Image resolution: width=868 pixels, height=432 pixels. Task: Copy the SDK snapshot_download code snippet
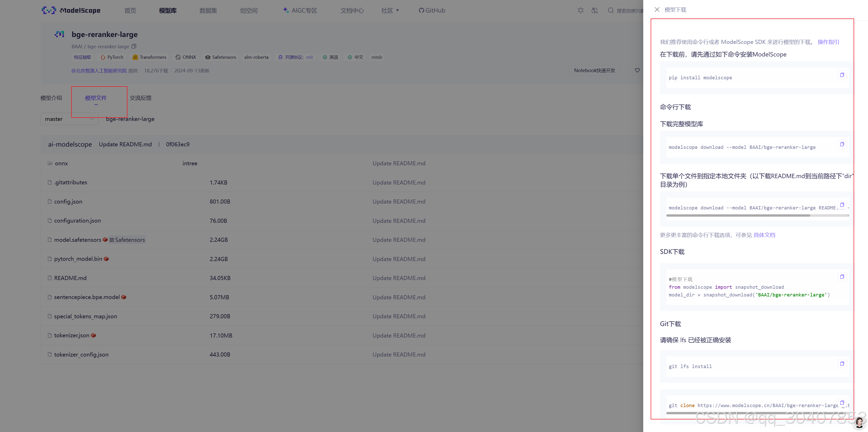(x=842, y=277)
